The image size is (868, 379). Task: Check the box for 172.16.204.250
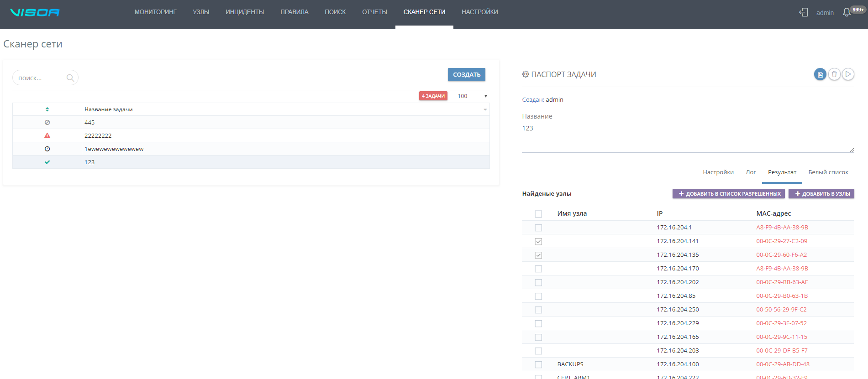point(538,310)
